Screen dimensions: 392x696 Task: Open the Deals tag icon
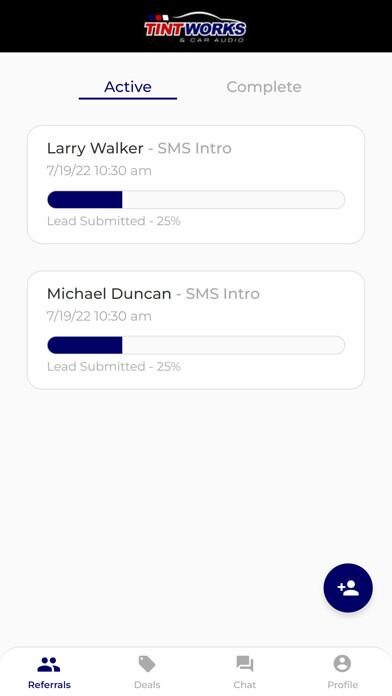pos(147,664)
